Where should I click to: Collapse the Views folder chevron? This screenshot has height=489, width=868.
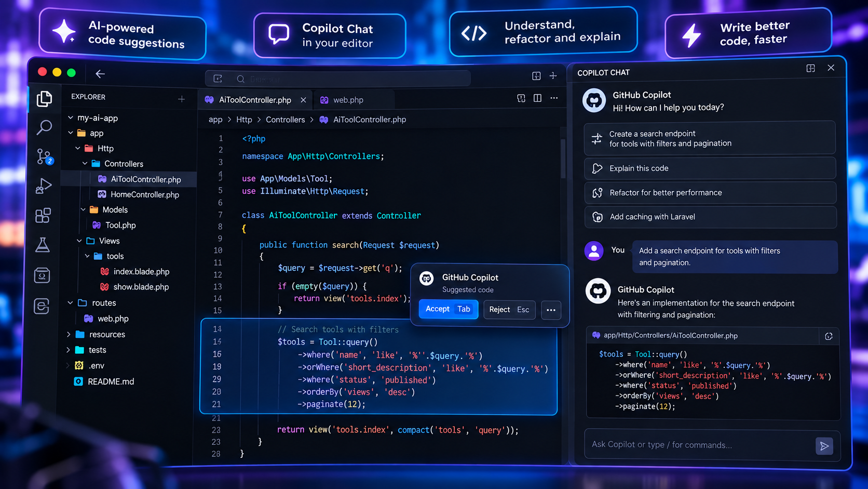(x=79, y=241)
